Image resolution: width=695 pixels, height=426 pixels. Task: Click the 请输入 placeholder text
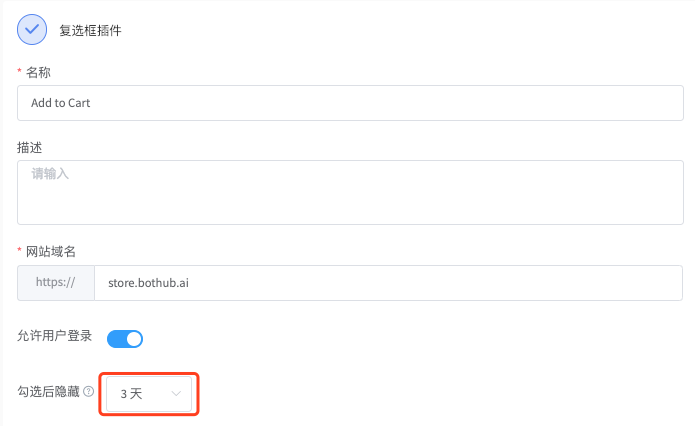click(50, 174)
